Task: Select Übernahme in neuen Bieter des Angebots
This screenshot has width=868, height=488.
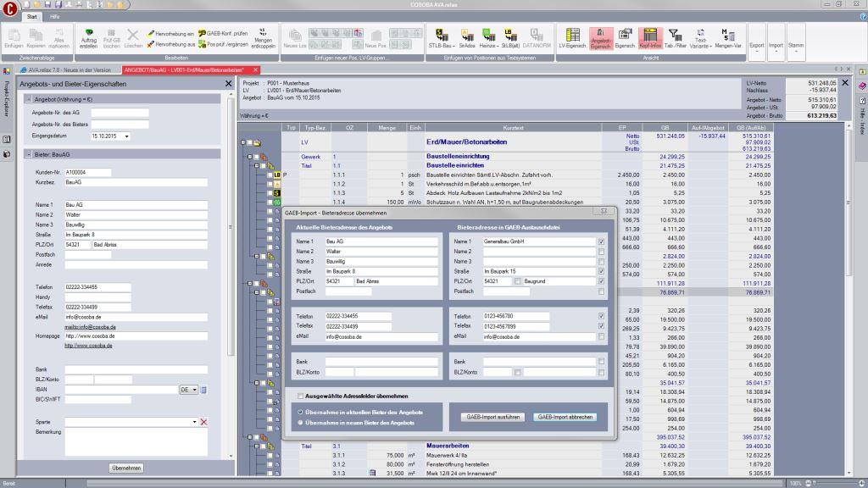Action: 300,422
